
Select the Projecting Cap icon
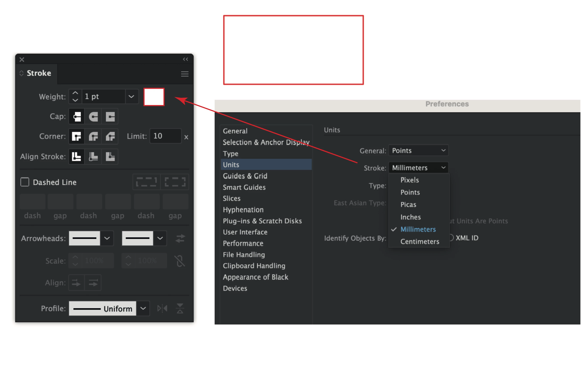pos(110,117)
